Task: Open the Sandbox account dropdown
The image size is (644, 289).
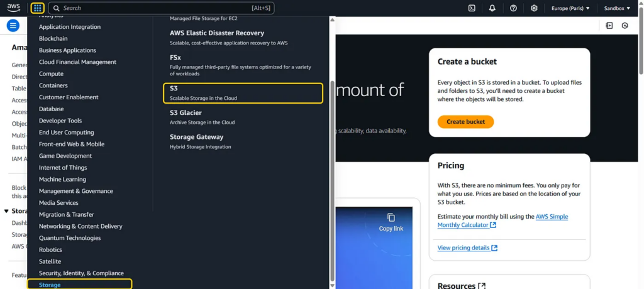Action: click(617, 8)
